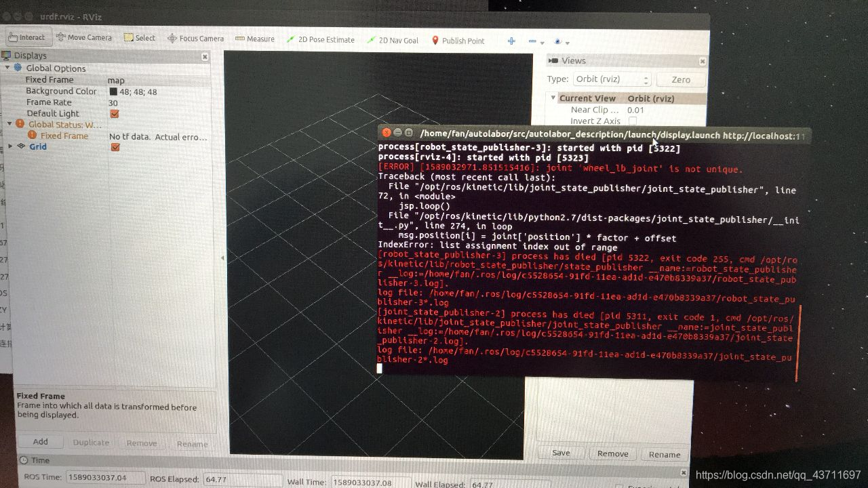Image resolution: width=868 pixels, height=488 pixels.
Task: Click the terminal's orange scrollbar
Action: coord(799,342)
